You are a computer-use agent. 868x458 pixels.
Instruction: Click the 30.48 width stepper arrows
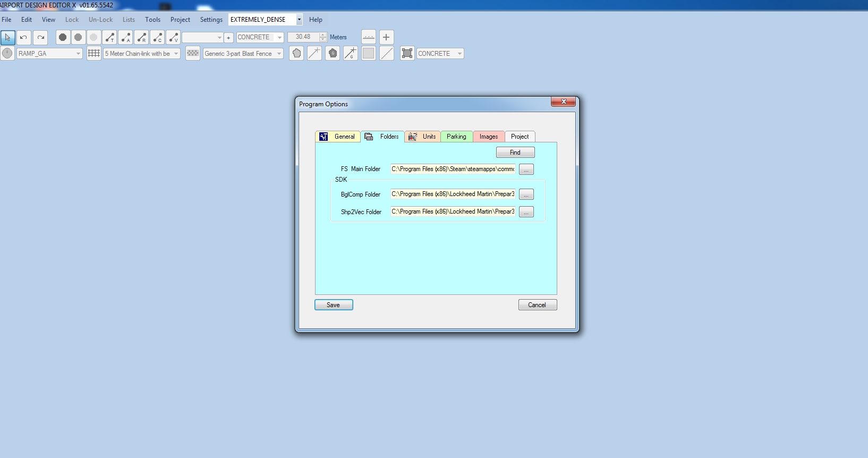point(323,37)
